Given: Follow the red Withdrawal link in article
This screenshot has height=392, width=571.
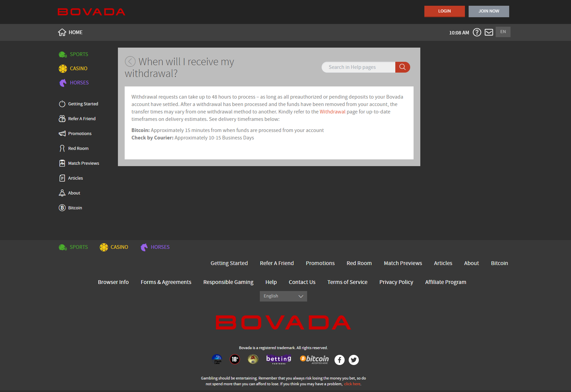Looking at the screenshot, I should point(332,112).
